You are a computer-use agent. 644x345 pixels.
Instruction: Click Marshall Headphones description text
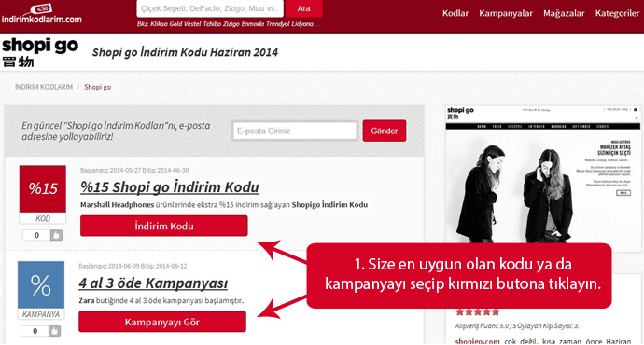(224, 205)
